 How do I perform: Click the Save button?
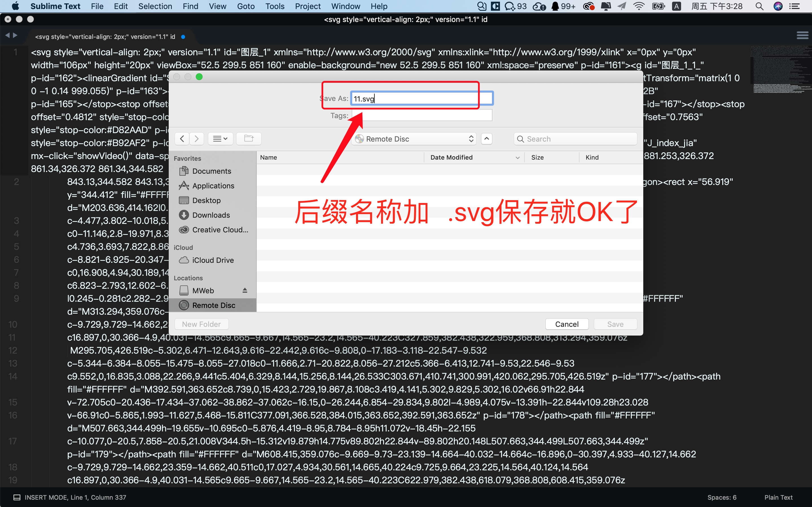[x=615, y=324]
